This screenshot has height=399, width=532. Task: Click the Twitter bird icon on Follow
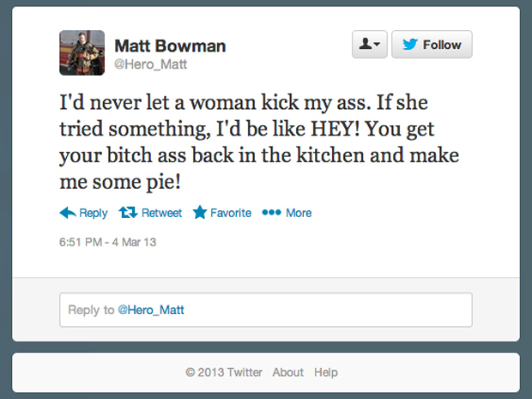pyautogui.click(x=410, y=45)
